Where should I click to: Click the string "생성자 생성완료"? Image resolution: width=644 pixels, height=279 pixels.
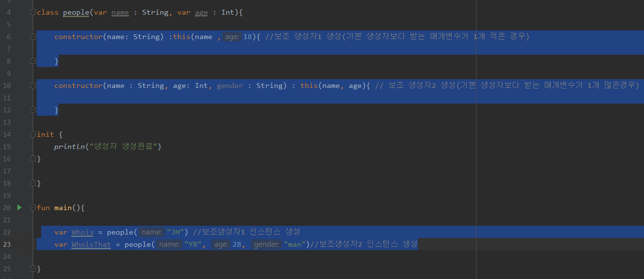coord(123,147)
